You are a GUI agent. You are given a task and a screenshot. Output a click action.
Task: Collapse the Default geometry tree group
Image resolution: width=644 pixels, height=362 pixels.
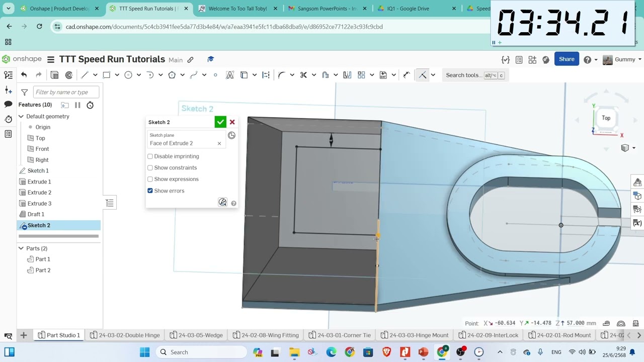click(x=21, y=116)
